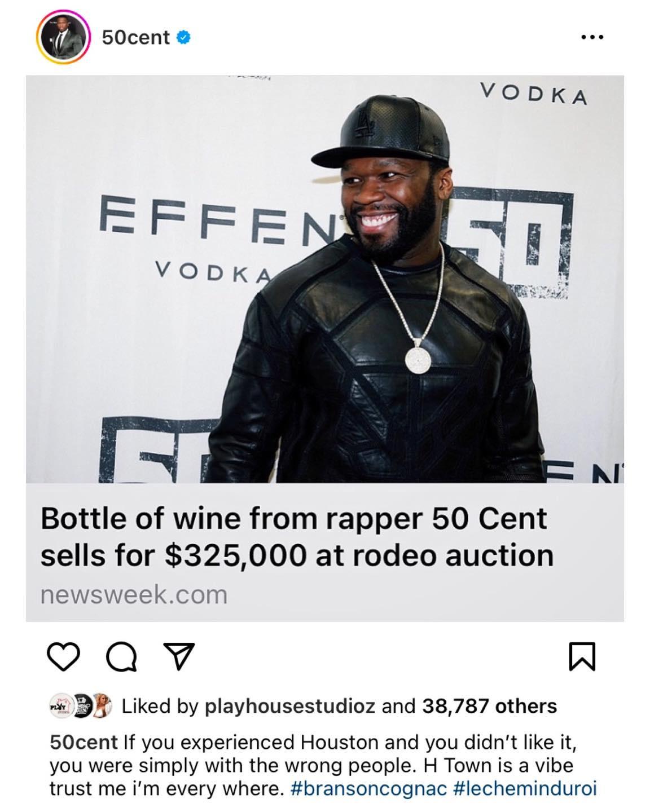Open comments via the speech bubble icon
The width and height of the screenshot is (650, 812).
coord(122,658)
